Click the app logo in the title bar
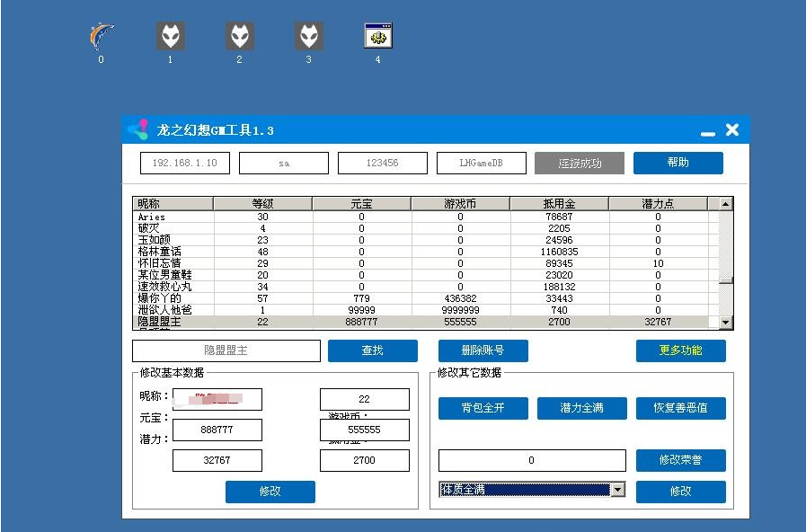Image resolution: width=806 pixels, height=532 pixels. pyautogui.click(x=137, y=130)
